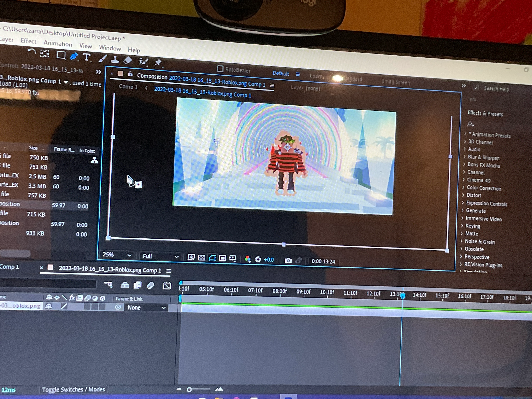532x399 pixels.
Task: Switch to the Comp 1 timeline tab
Action: [10, 267]
